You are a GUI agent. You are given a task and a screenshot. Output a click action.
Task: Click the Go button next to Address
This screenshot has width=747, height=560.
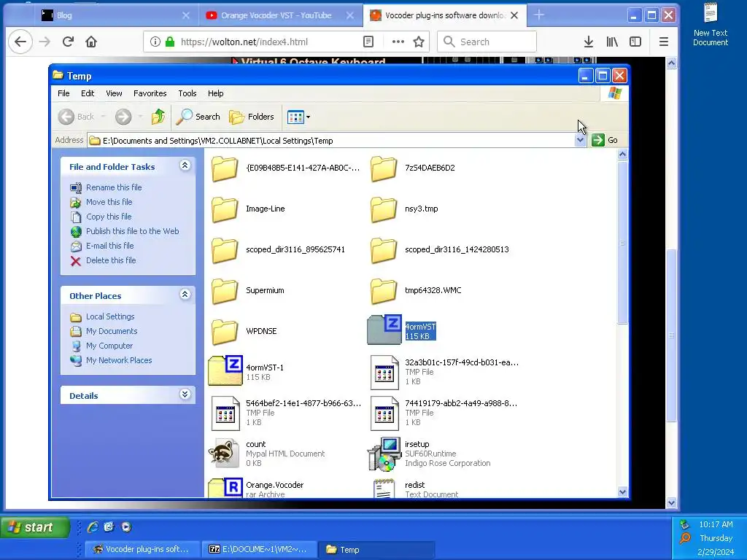coord(605,140)
